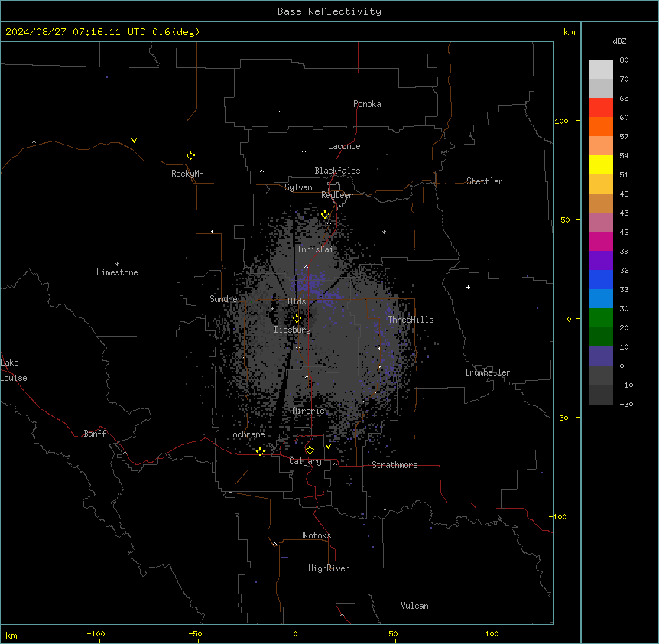Click the dBZ legend heading
659x644 pixels.
pos(619,41)
